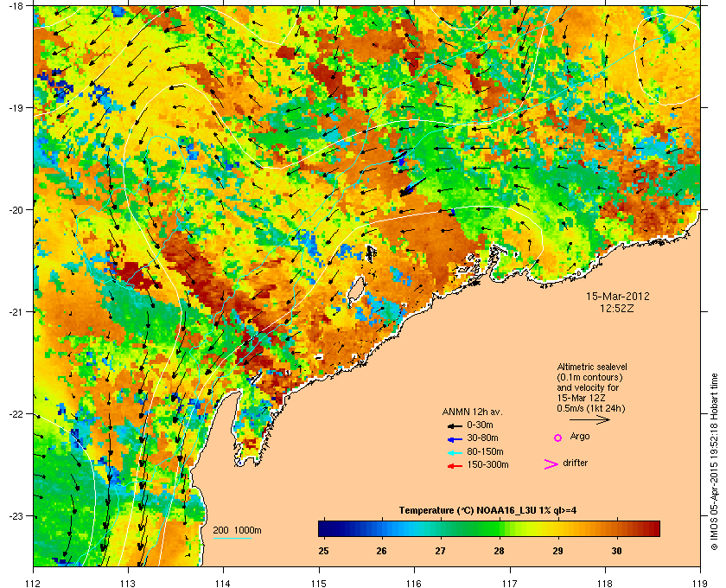Click the longitude axis label '118'

pos(605,583)
